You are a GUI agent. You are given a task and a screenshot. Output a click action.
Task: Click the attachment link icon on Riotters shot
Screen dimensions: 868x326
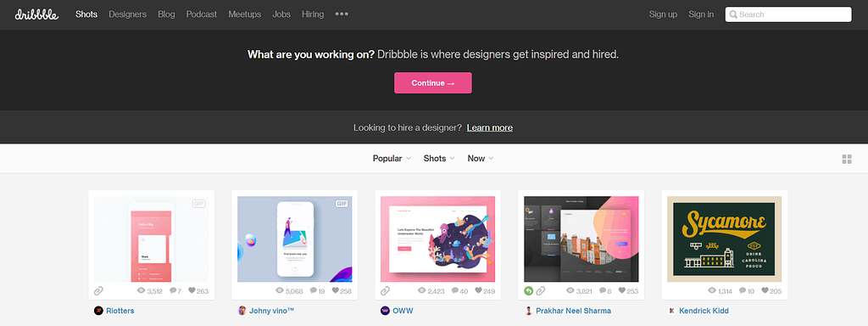coord(98,290)
